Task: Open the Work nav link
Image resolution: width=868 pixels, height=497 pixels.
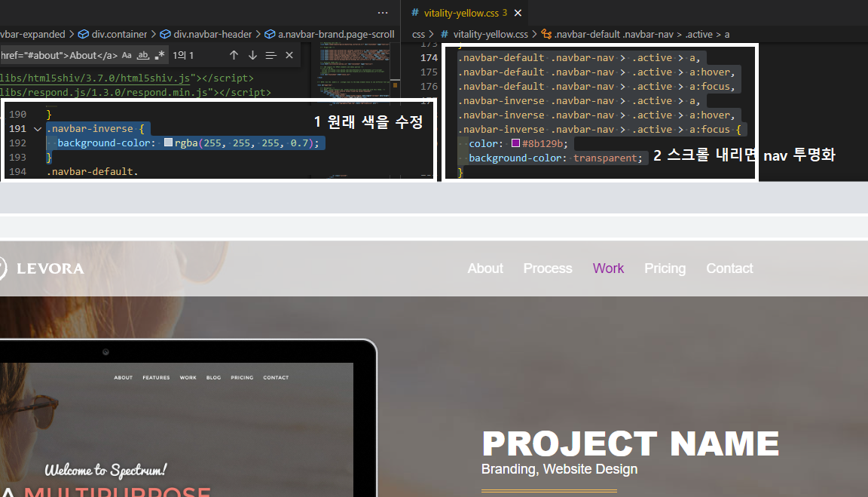Action: pos(608,268)
